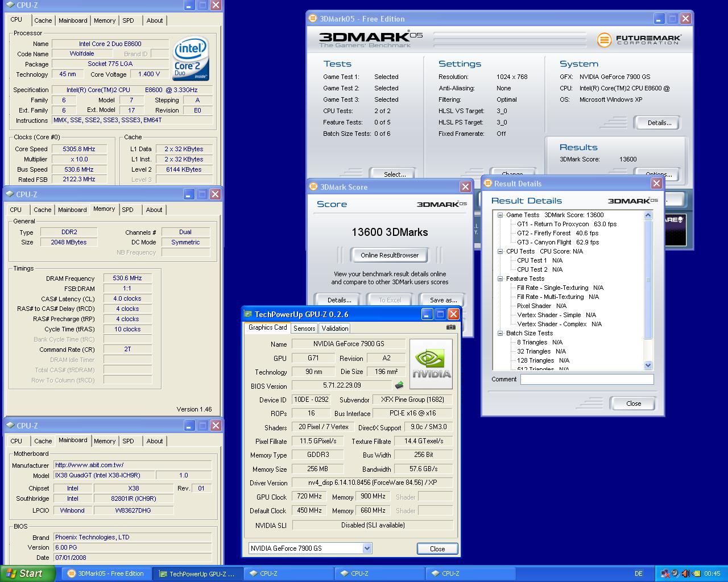Switch to TechPowerUp GPU-Z taskbar item
This screenshot has height=582, width=728.
pos(197,573)
